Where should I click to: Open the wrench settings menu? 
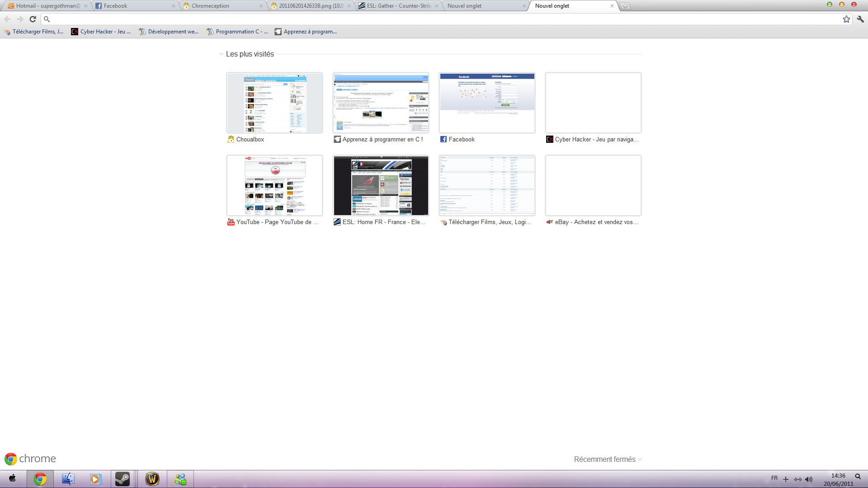(x=860, y=19)
